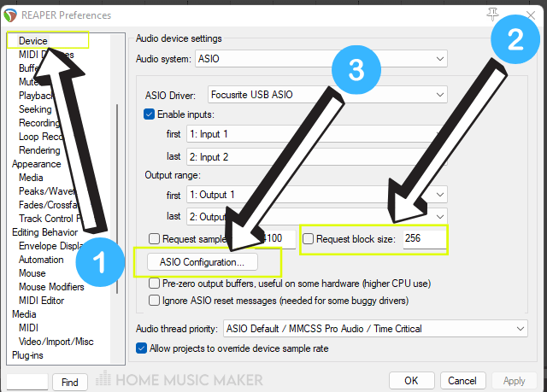This screenshot has height=392, width=547.
Task: Enable the Request sample rate checkbox
Action: (154, 238)
